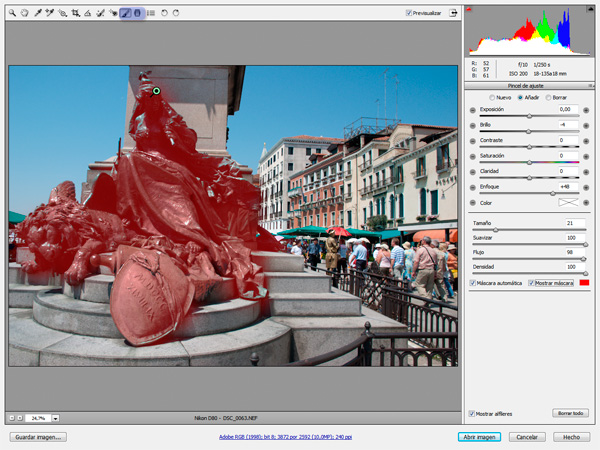Click the Suavizar value field
Screen dimensions: 600x450
pyautogui.click(x=575, y=238)
